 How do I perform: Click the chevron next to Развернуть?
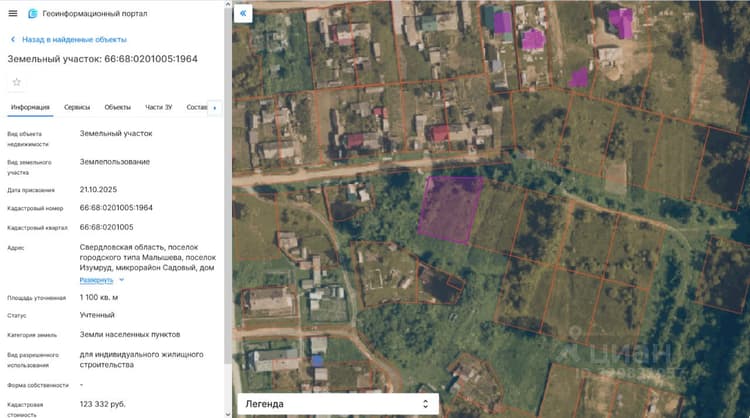121,280
